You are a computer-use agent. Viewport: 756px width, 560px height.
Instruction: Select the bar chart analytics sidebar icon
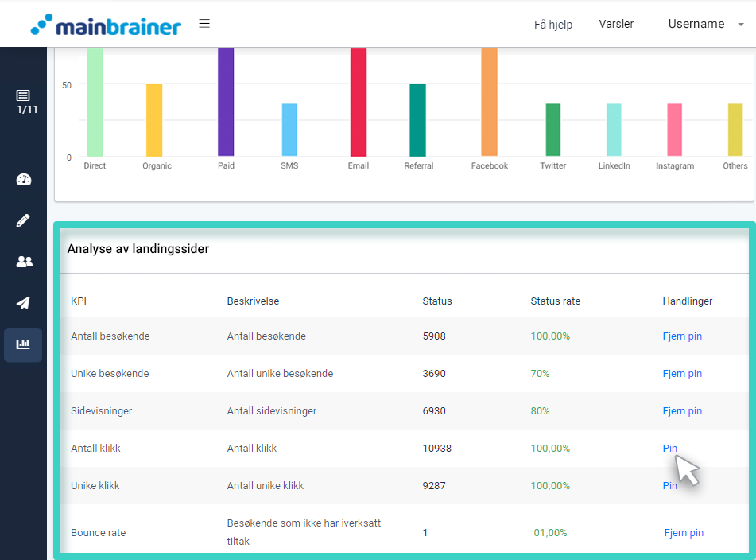point(24,344)
